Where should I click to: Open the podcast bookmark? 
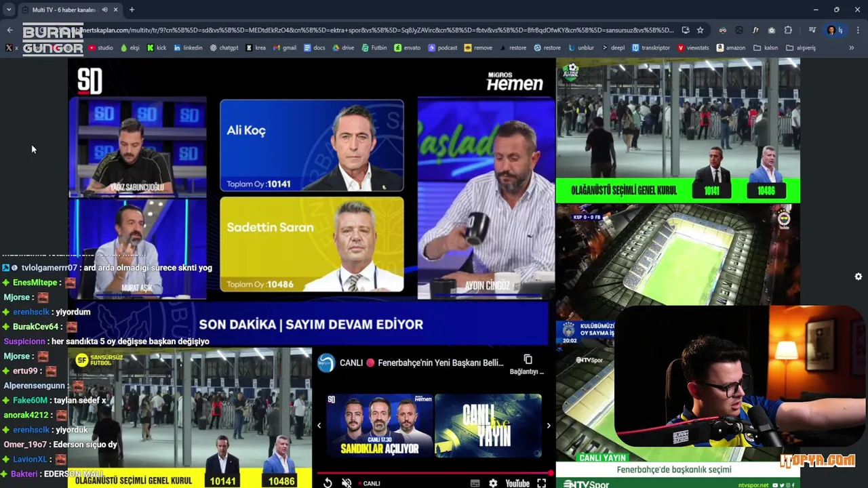pyautogui.click(x=442, y=47)
